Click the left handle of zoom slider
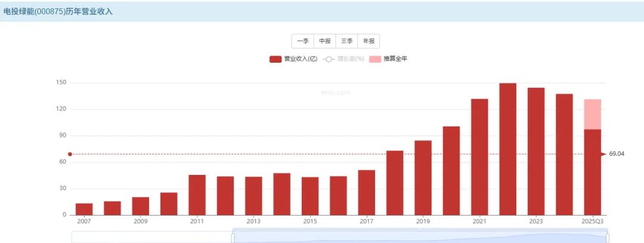 point(233,238)
